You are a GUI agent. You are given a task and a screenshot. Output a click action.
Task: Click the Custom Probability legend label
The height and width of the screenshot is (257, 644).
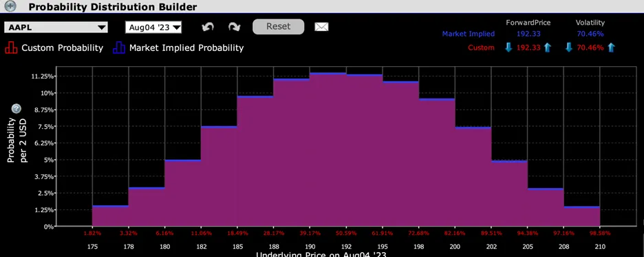(62, 48)
